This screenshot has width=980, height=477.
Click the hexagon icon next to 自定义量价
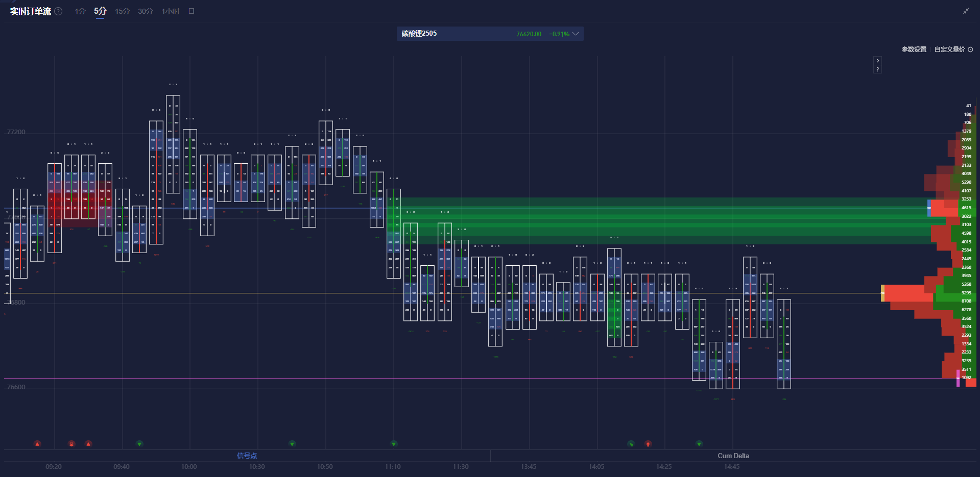click(x=970, y=49)
